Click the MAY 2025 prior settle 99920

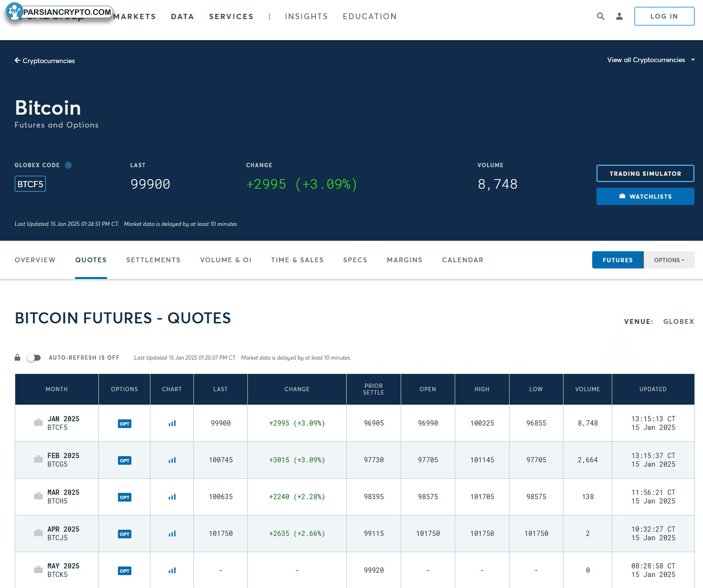[373, 570]
